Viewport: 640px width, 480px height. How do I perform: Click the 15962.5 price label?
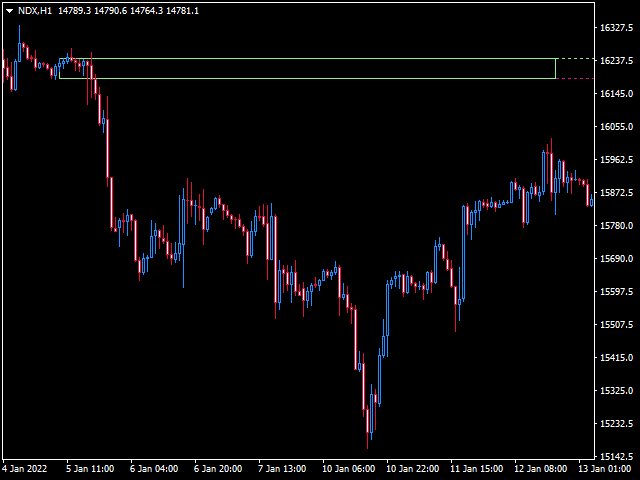(x=616, y=160)
